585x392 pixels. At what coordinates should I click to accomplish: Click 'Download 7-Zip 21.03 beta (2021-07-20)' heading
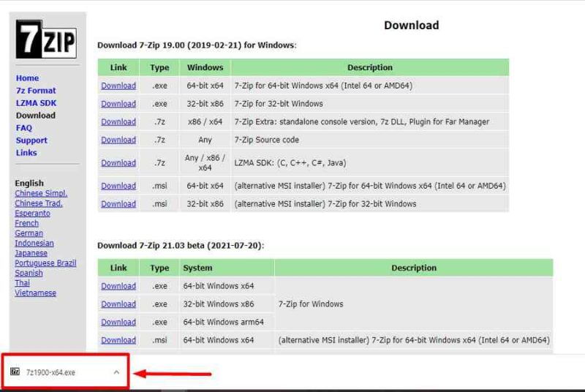(181, 246)
